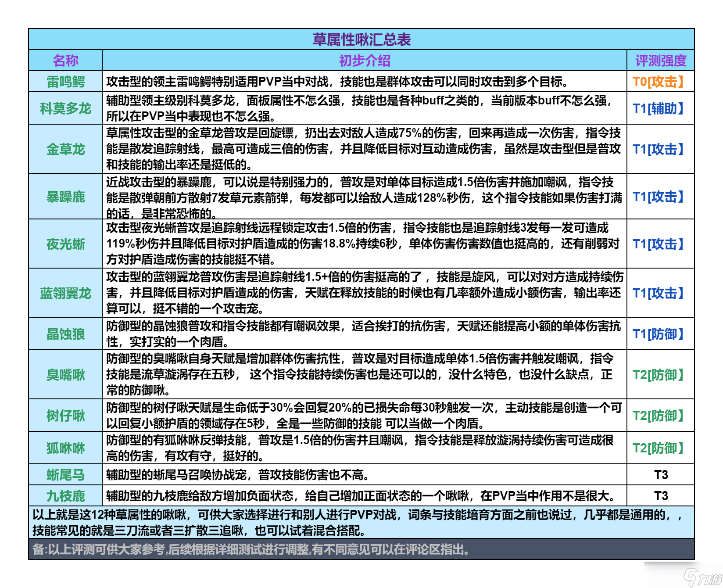Click the 九枝鹿 name cell
Image resolution: width=723 pixels, height=588 pixels.
click(x=65, y=496)
